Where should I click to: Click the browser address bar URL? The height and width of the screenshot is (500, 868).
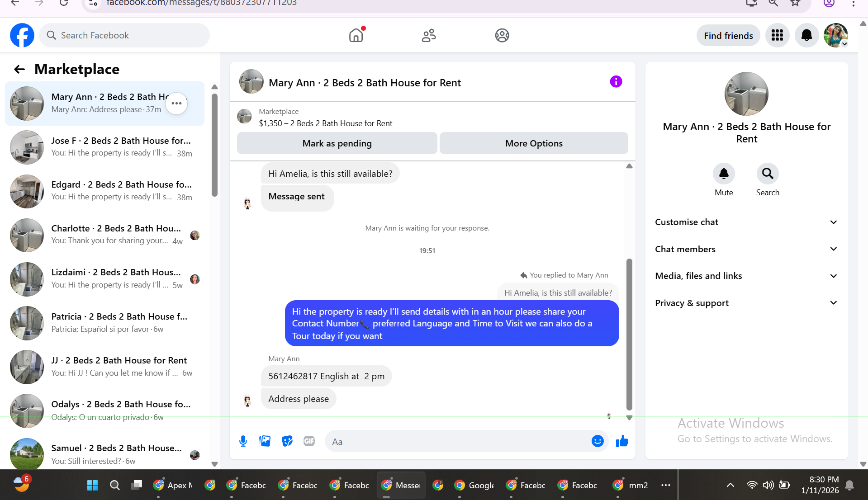click(x=201, y=3)
